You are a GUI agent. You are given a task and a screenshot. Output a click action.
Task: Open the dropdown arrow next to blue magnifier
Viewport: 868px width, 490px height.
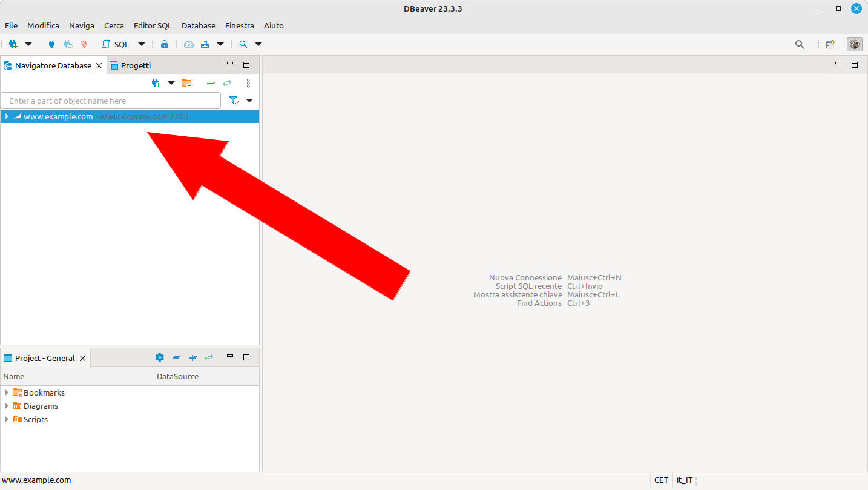point(258,44)
